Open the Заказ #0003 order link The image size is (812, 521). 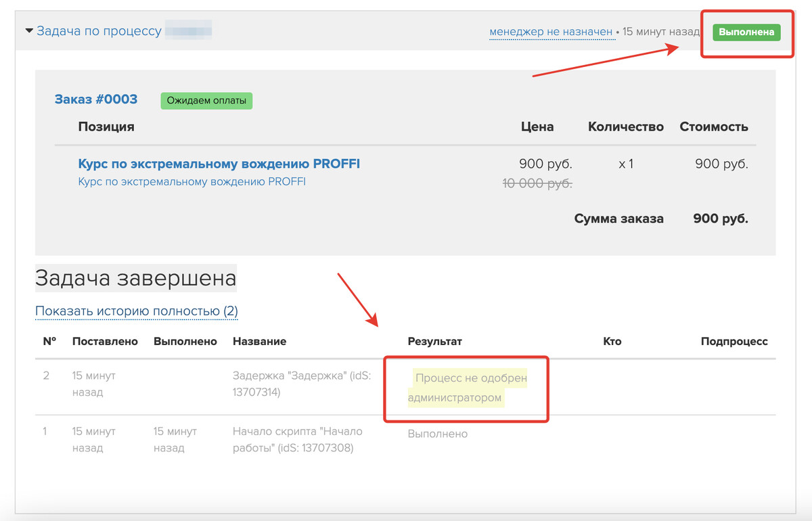95,99
